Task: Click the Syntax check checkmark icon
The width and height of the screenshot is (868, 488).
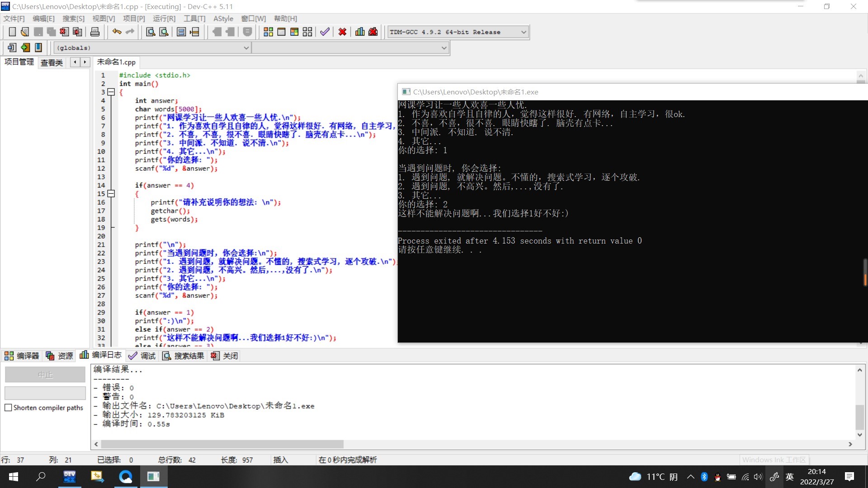Action: pos(325,32)
